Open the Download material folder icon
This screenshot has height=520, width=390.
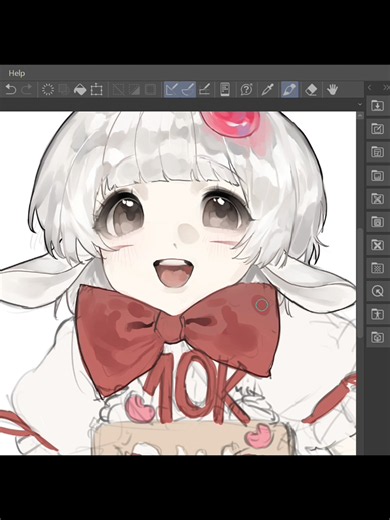click(377, 106)
